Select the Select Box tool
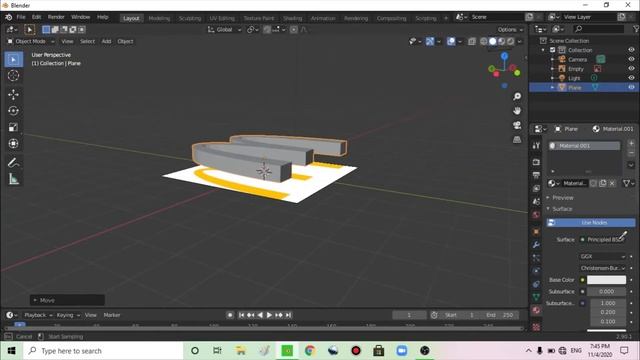Screen dimensions: 640x360 click(x=13, y=60)
